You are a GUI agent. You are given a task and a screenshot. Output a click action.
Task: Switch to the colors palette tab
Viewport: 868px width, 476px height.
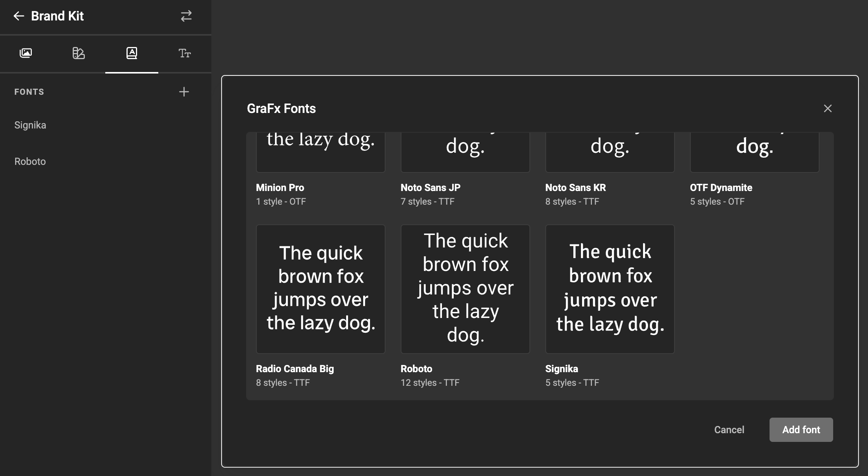(x=78, y=53)
